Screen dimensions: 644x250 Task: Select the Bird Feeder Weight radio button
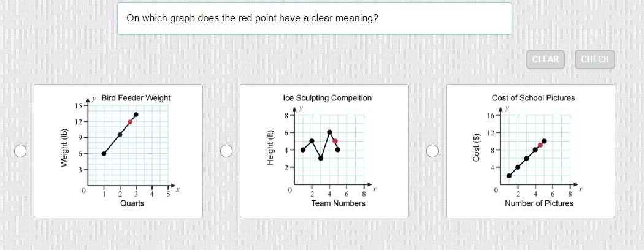coord(20,151)
